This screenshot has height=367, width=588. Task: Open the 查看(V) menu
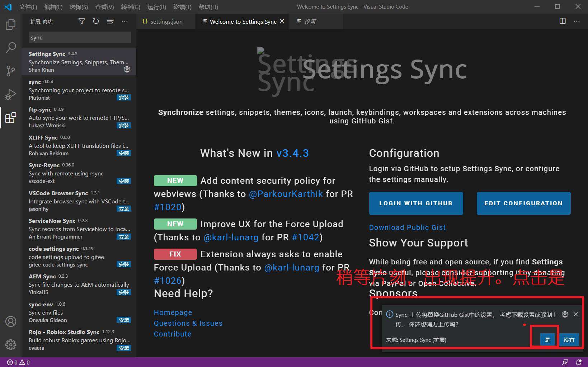point(104,7)
